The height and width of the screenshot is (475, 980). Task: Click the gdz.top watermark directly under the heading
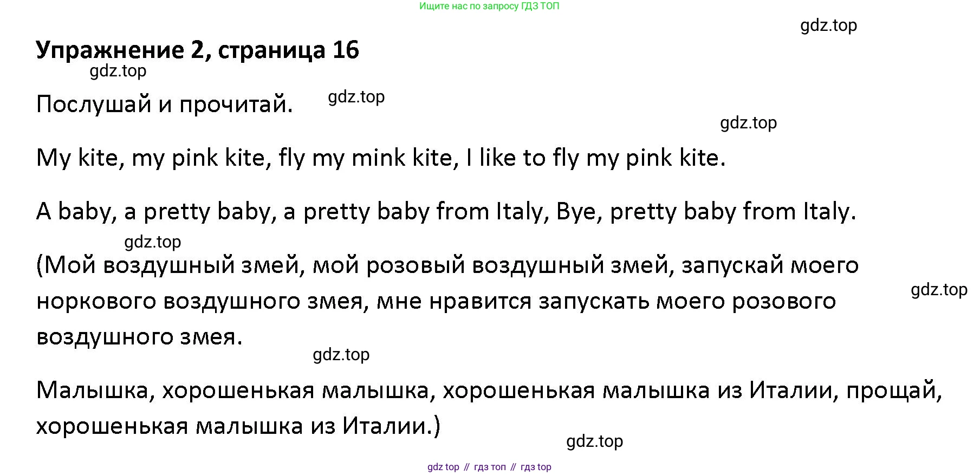[x=118, y=71]
